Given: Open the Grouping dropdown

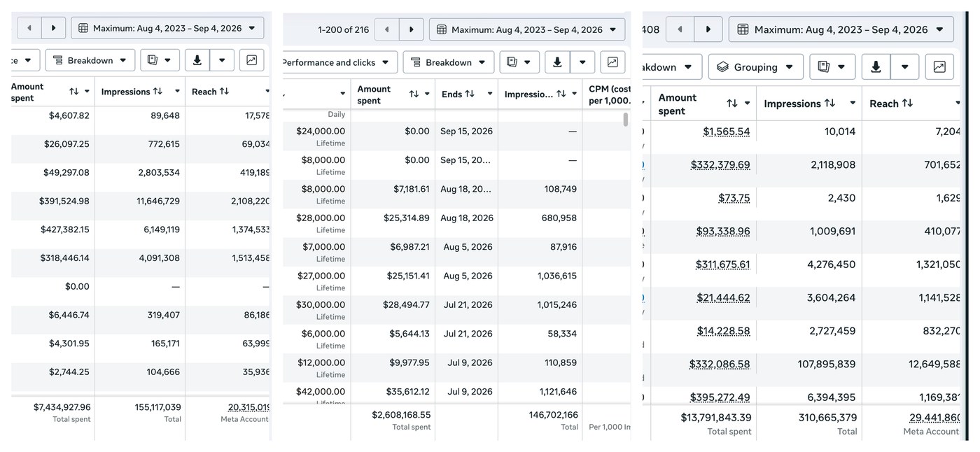Looking at the screenshot, I should pyautogui.click(x=756, y=67).
